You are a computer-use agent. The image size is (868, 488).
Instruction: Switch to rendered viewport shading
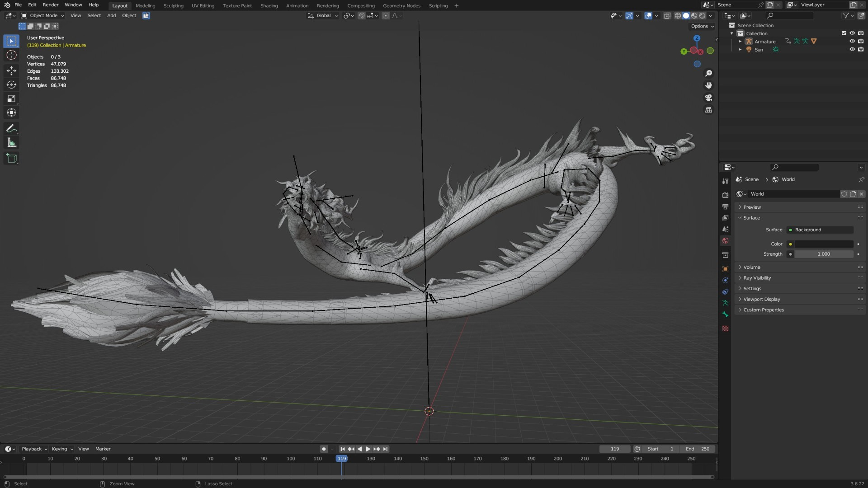tap(702, 15)
